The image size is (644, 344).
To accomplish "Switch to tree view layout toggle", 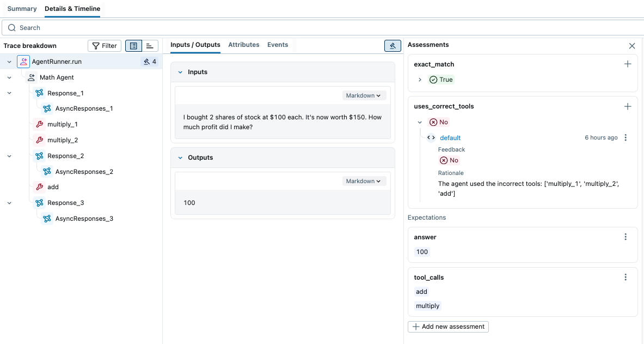I will (x=133, y=46).
